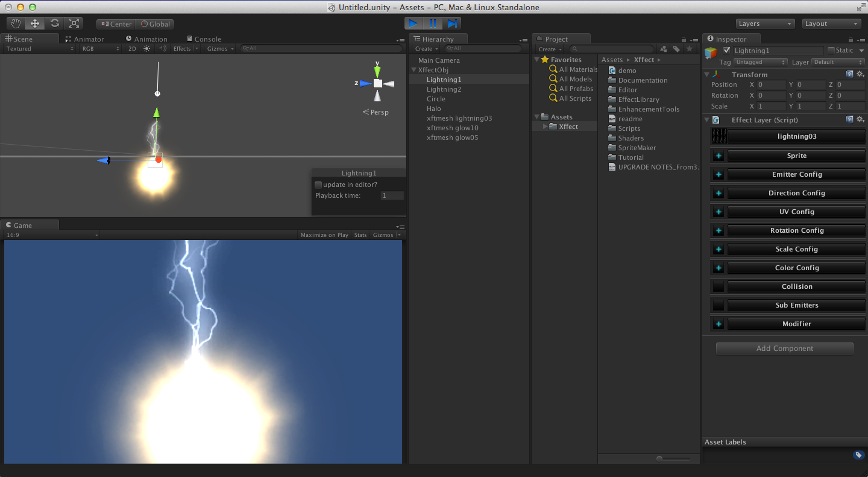The image size is (868, 477).
Task: Toggle scene lighting sun icon
Action: click(x=146, y=49)
